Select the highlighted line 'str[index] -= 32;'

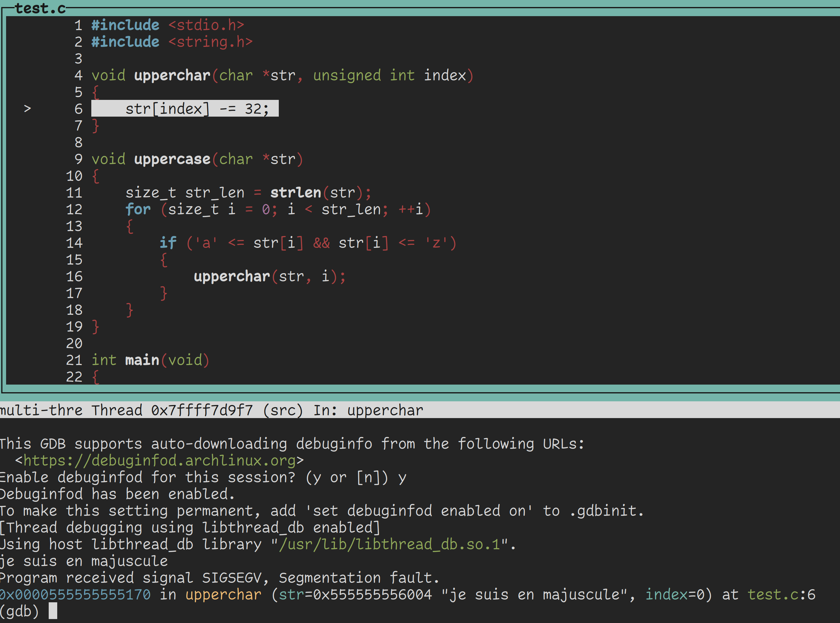pos(185,109)
